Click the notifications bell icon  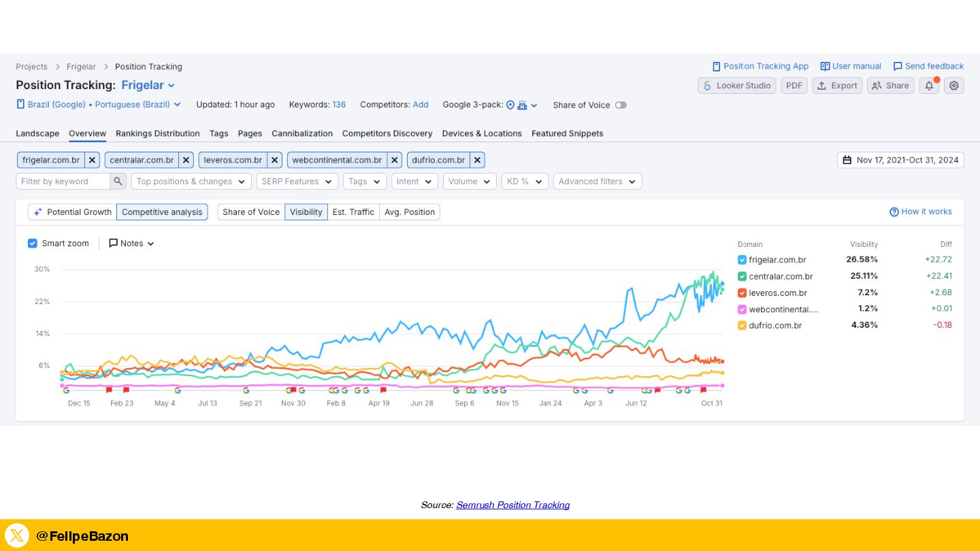click(x=929, y=86)
